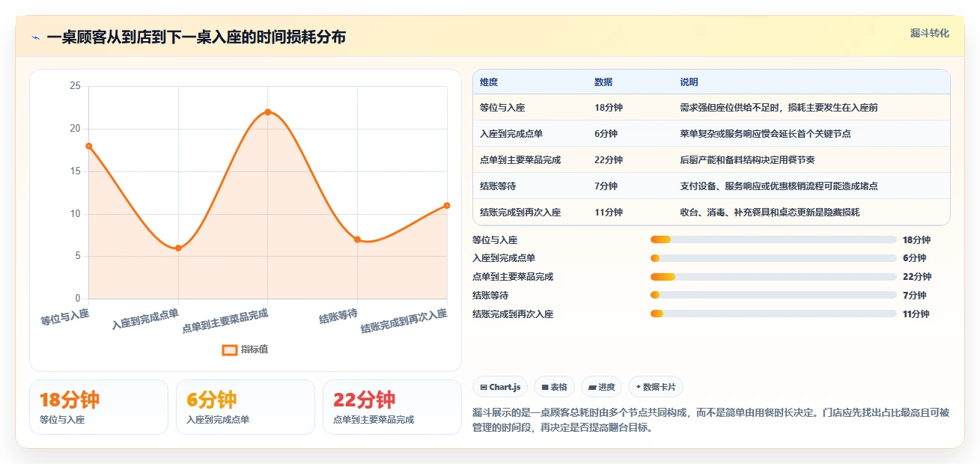
Task: Click the description starting 需求强但座位供给不足时
Action: pos(779,108)
